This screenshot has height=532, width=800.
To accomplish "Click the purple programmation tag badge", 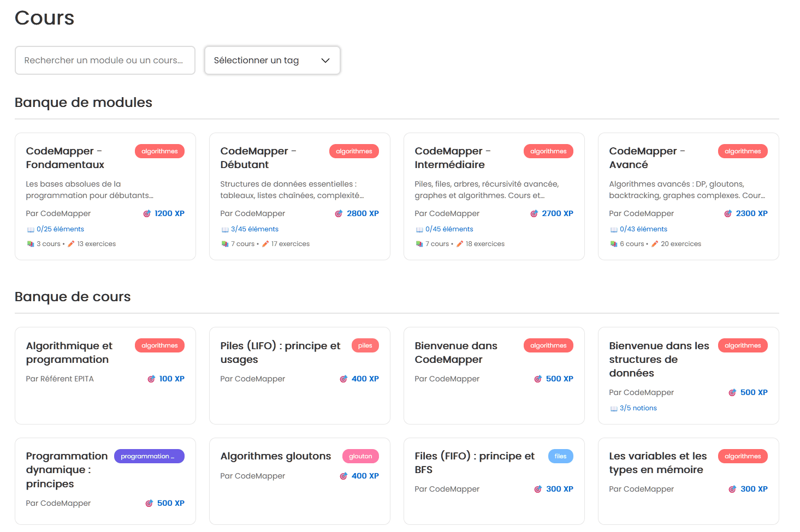I will (x=149, y=456).
